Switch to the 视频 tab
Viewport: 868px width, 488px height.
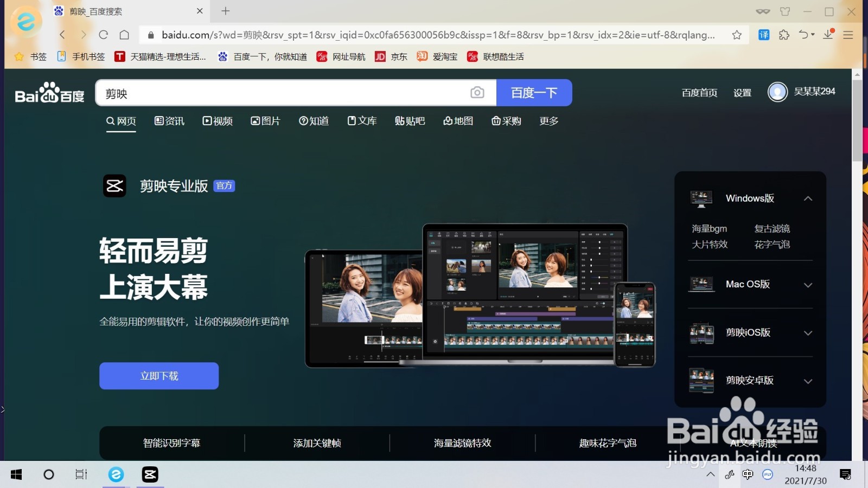218,121
